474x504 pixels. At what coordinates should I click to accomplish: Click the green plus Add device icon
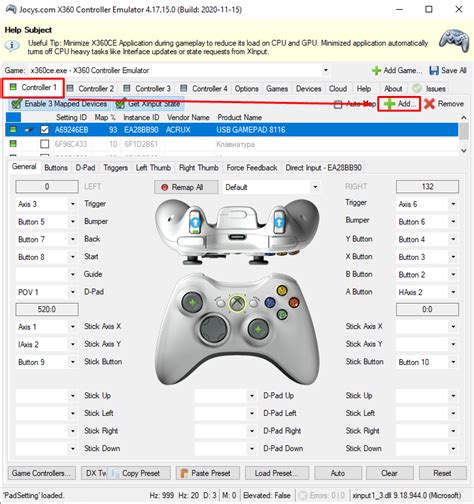coord(389,104)
